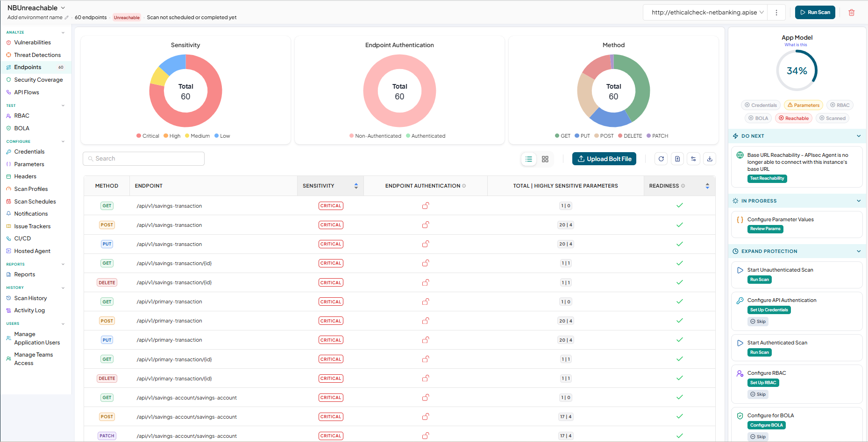The image size is (868, 442).
Task: Collapse the IN PROGRESS panel
Action: pyautogui.click(x=859, y=201)
